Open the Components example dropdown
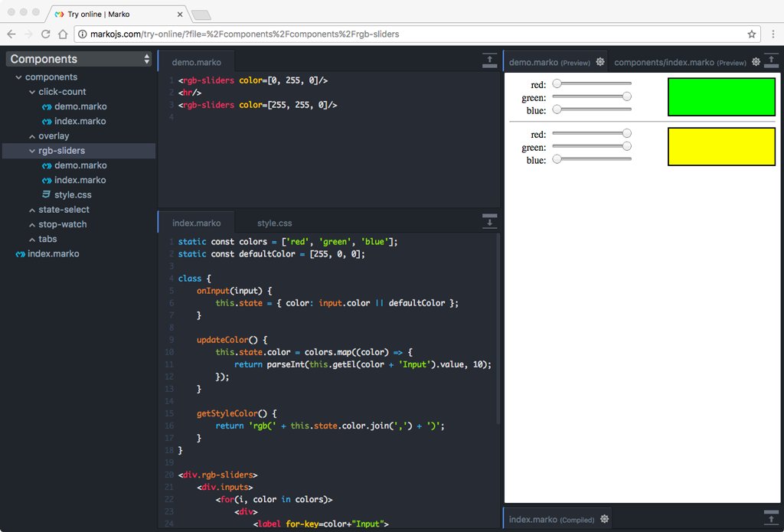This screenshot has height=532, width=784. tap(79, 58)
